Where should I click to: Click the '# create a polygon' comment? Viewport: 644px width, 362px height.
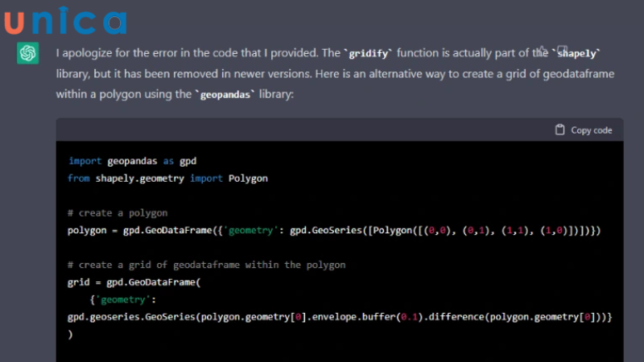coord(118,213)
